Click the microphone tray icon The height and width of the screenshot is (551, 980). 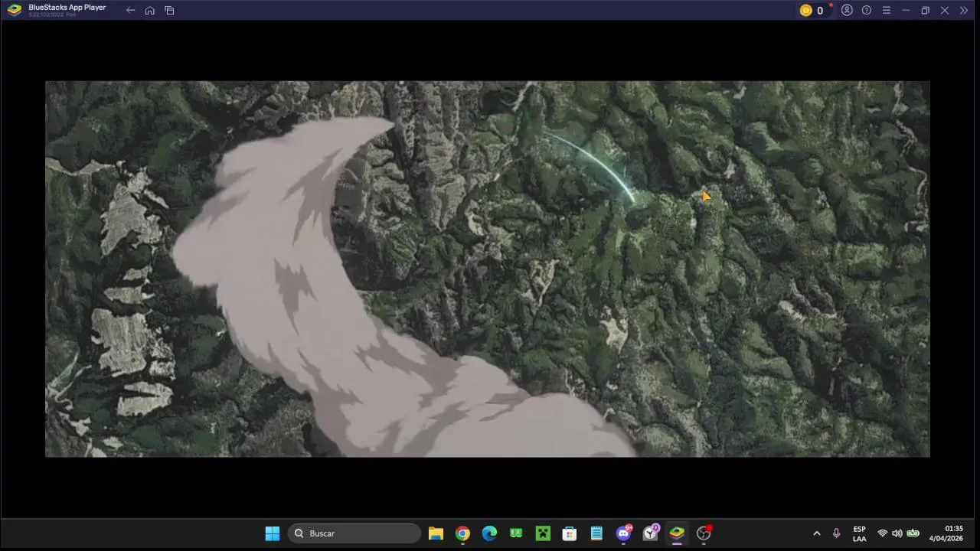coord(836,533)
